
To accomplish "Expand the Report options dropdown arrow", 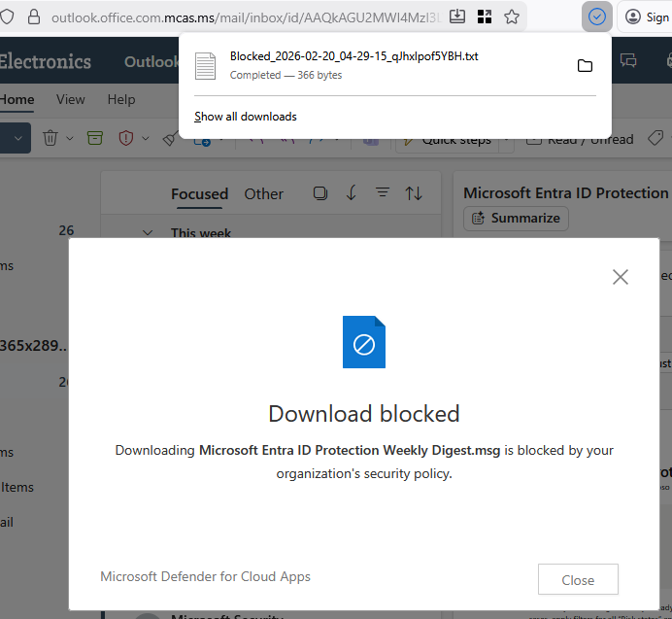I will coord(146,139).
